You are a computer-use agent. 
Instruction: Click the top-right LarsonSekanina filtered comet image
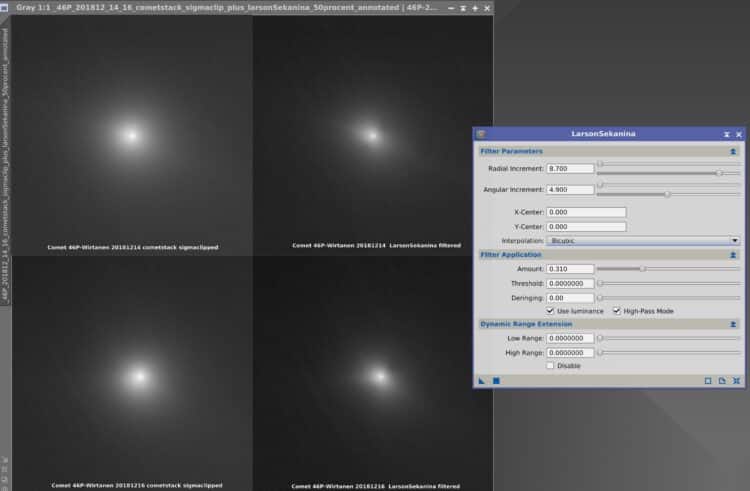coord(373,136)
